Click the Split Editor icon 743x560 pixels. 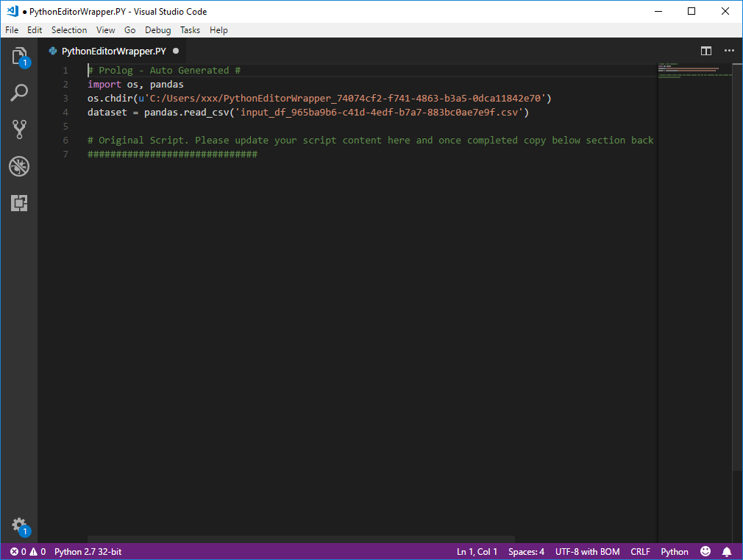705,51
